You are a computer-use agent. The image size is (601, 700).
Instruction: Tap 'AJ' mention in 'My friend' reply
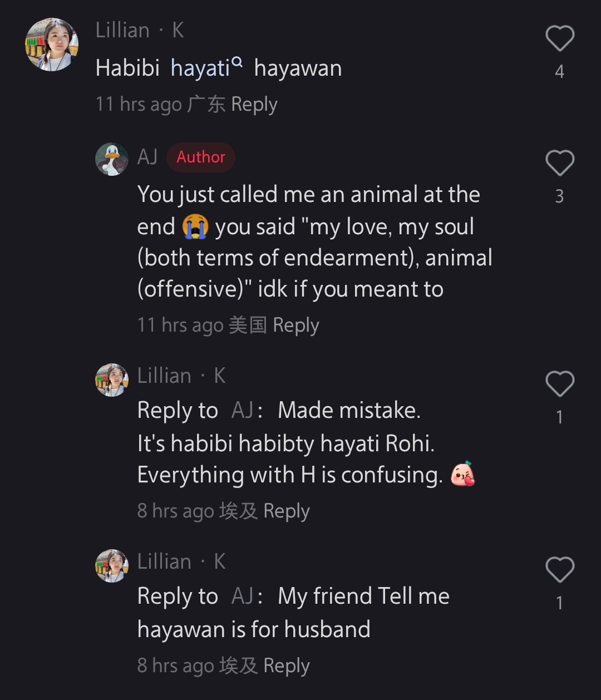pos(243,597)
